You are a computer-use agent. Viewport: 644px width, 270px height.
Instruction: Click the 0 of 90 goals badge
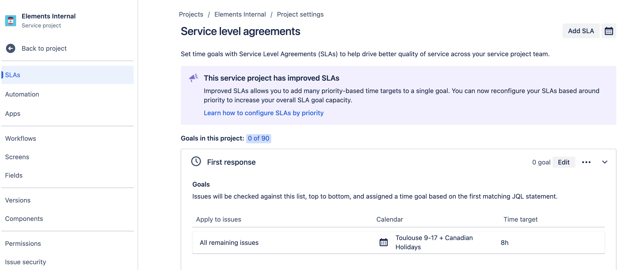pyautogui.click(x=259, y=138)
